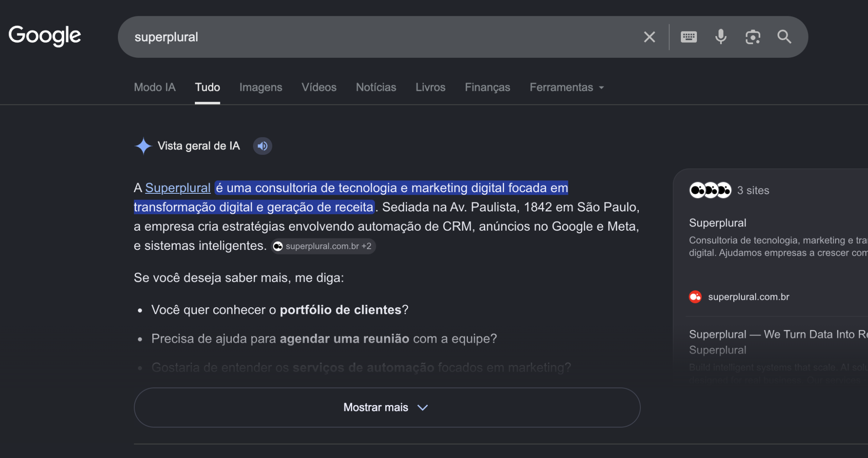This screenshot has width=868, height=458.
Task: Click 'Se você deseja saber mais' text
Action: pos(239,278)
